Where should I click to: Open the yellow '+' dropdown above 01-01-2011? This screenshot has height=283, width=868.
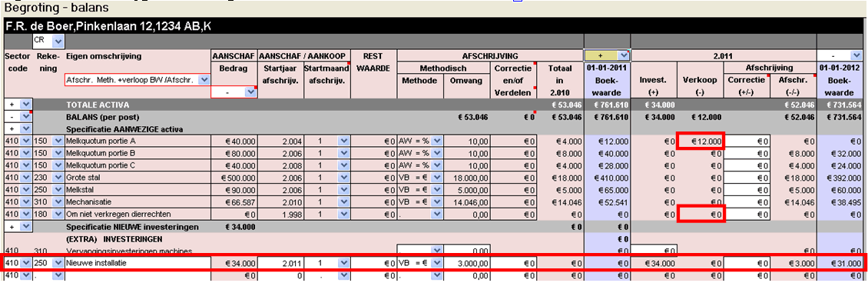pyautogui.click(x=624, y=55)
